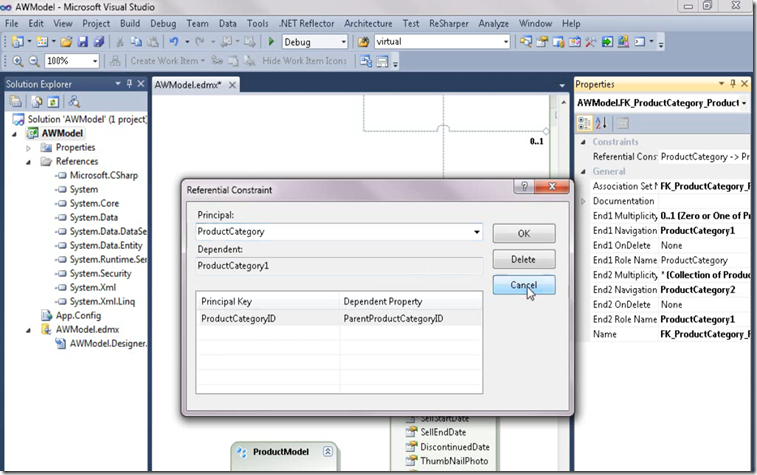Sort properties alphabetically with the A-Z icon
Screen dimensions: 757x475
pos(601,123)
